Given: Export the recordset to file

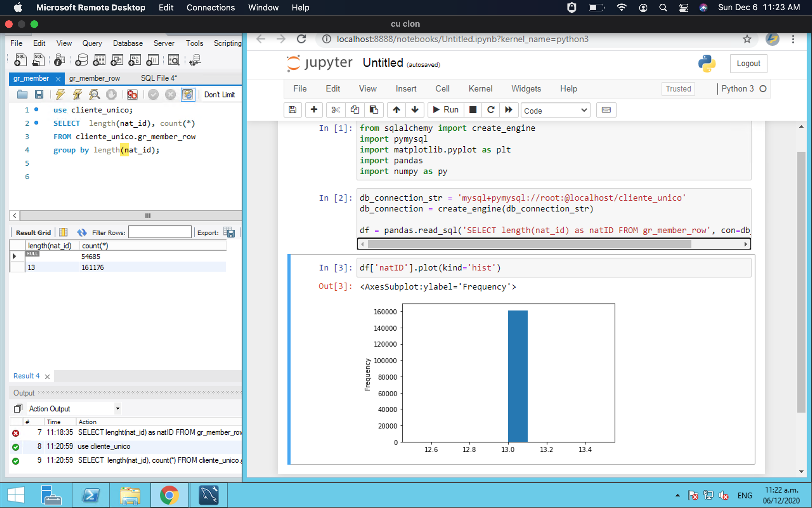Looking at the screenshot, I should [229, 232].
